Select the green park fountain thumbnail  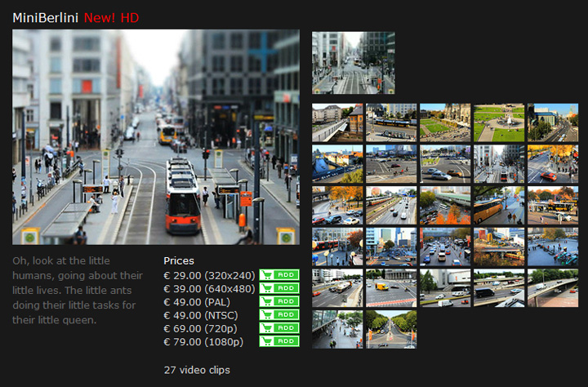(x=499, y=123)
